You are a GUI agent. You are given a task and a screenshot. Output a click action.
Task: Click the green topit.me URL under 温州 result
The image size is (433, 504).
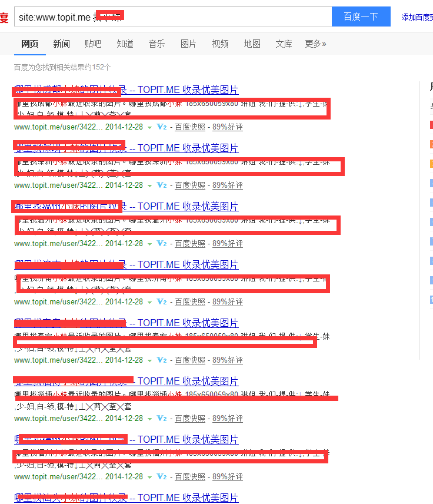click(x=58, y=243)
